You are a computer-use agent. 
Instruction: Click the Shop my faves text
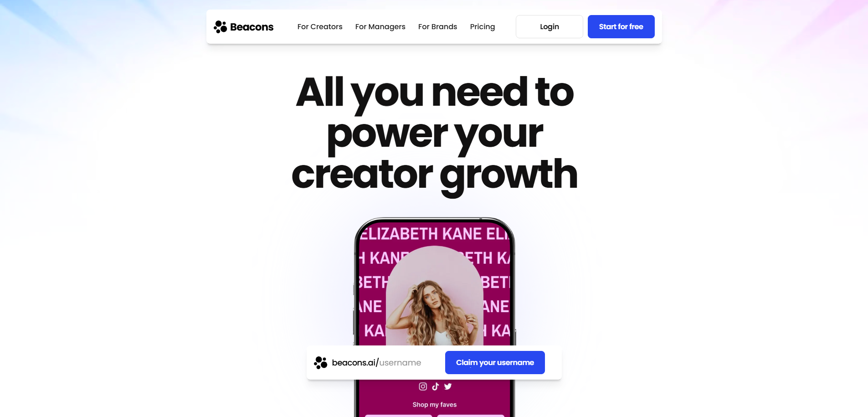(x=435, y=405)
